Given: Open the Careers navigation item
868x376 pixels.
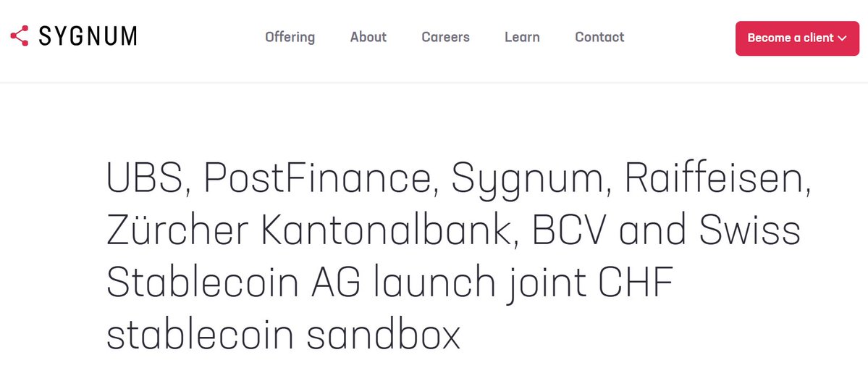Looking at the screenshot, I should pos(445,37).
